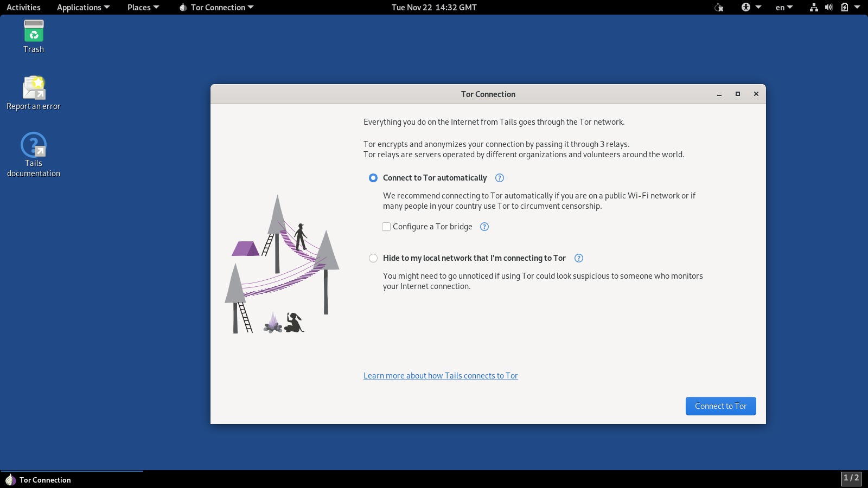Open the Tor Connection app menu
868x488 pixels.
point(216,8)
